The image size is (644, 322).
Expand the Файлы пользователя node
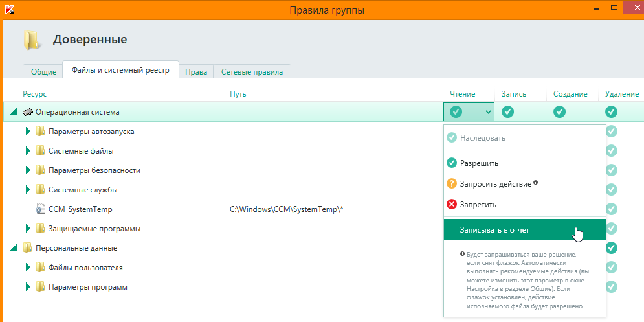[x=28, y=268]
